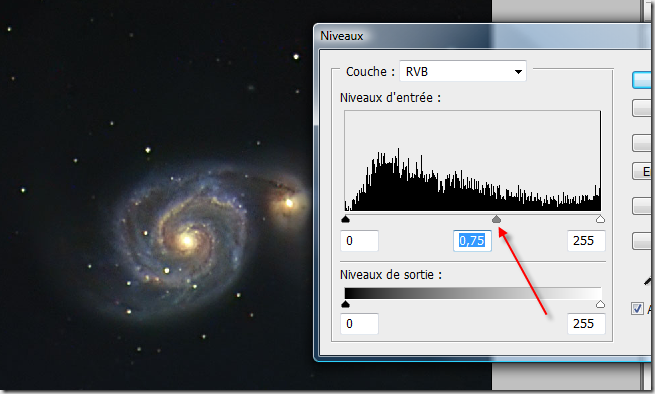Toggle the preview checkbox at dialog's right edge

coord(637,309)
